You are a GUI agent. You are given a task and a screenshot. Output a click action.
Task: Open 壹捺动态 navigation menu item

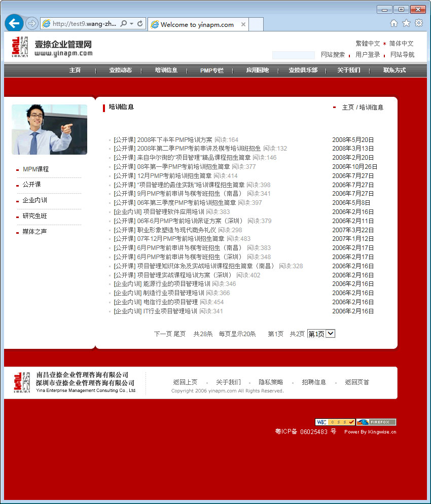pyautogui.click(x=121, y=70)
